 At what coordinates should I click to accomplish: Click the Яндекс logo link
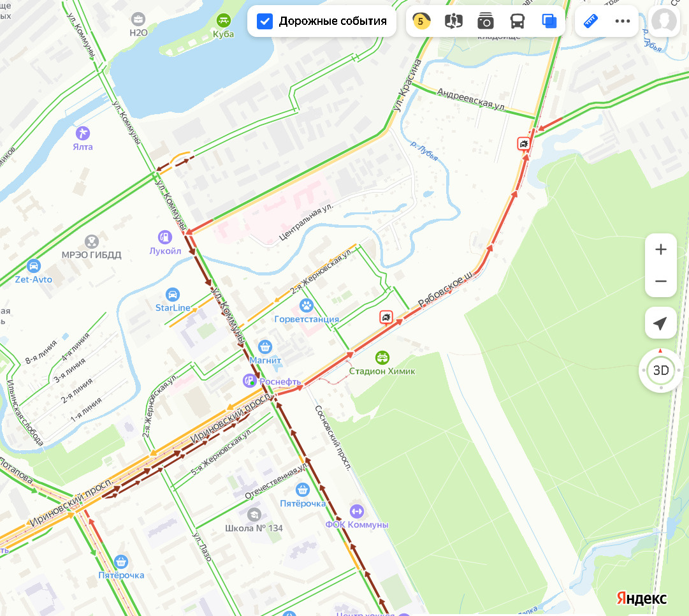pos(641,598)
